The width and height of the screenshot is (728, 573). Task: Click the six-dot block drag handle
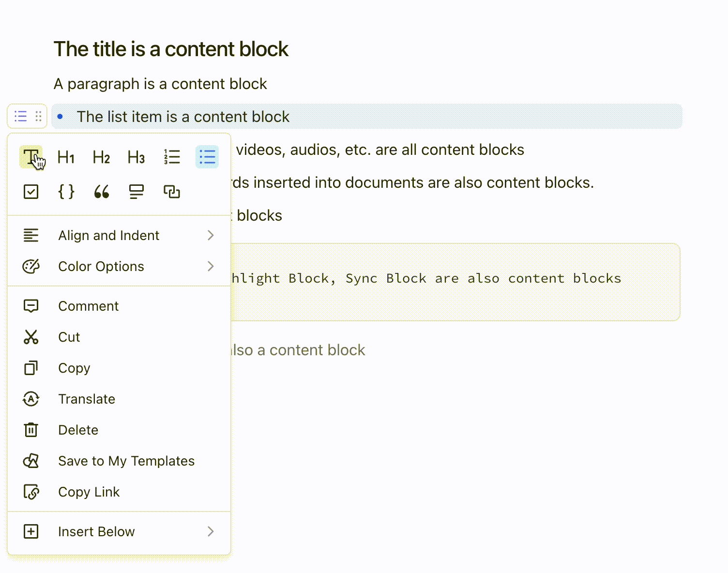38,116
